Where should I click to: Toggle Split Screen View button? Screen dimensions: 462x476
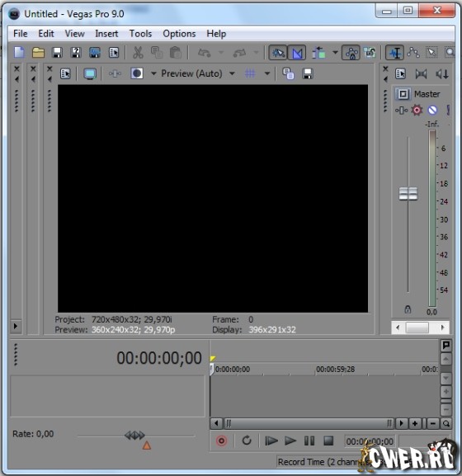click(x=137, y=73)
